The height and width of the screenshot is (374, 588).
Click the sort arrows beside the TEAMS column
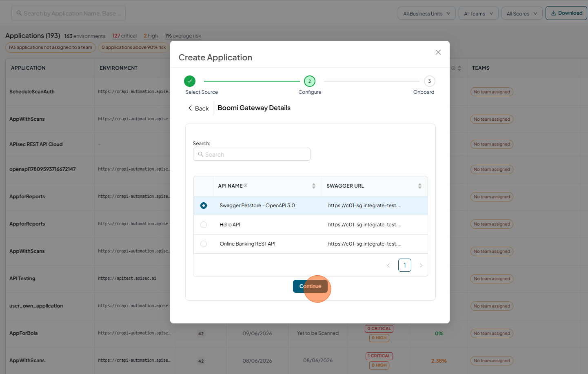tap(459, 68)
